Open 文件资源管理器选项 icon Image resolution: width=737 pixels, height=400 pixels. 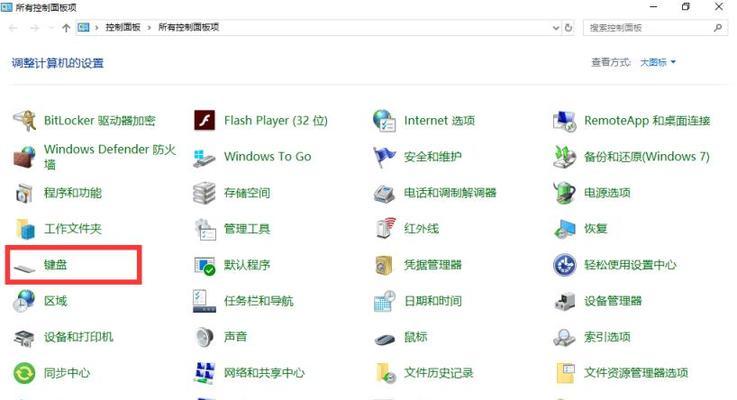[565, 373]
